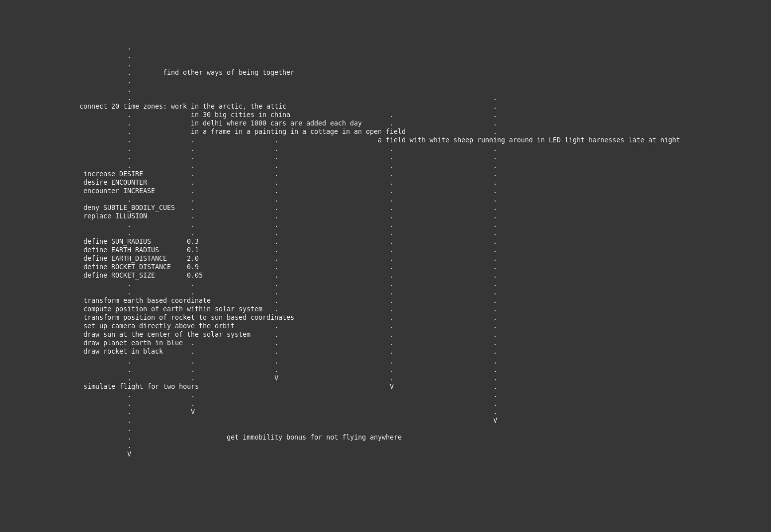Viewport: 771px width, 532px height.
Task: Click the text 'find other ways of being together'
Action: [x=229, y=73]
